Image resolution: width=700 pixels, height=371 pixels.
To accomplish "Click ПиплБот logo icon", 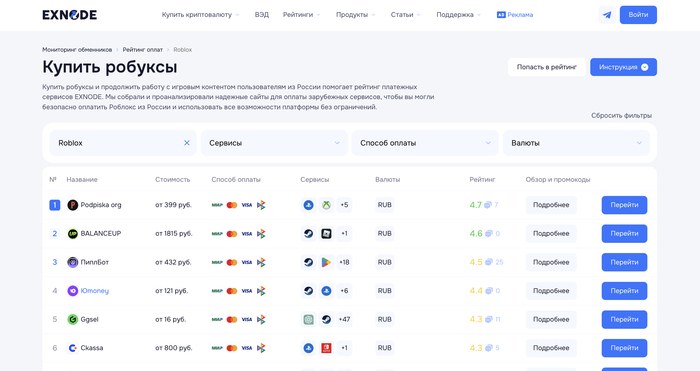I will 72,262.
